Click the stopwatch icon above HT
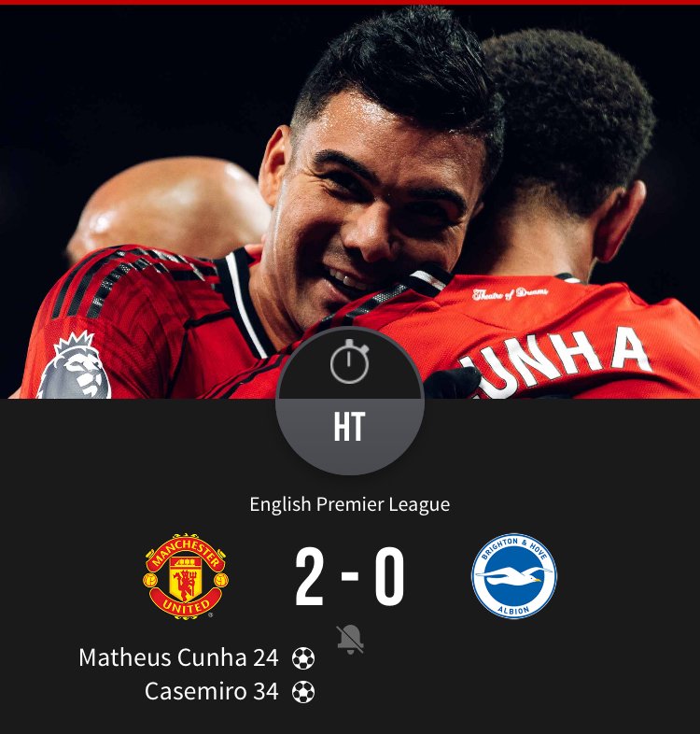The image size is (700, 734). (x=349, y=361)
